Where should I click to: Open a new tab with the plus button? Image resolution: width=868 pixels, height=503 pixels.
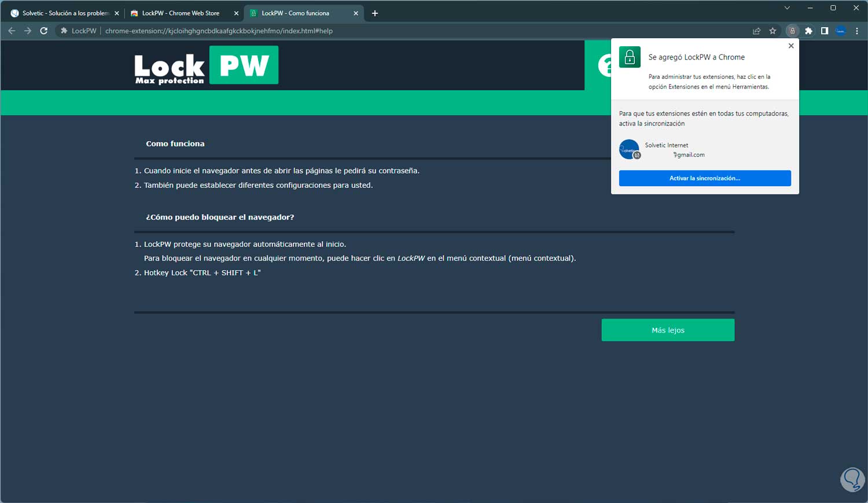375,13
